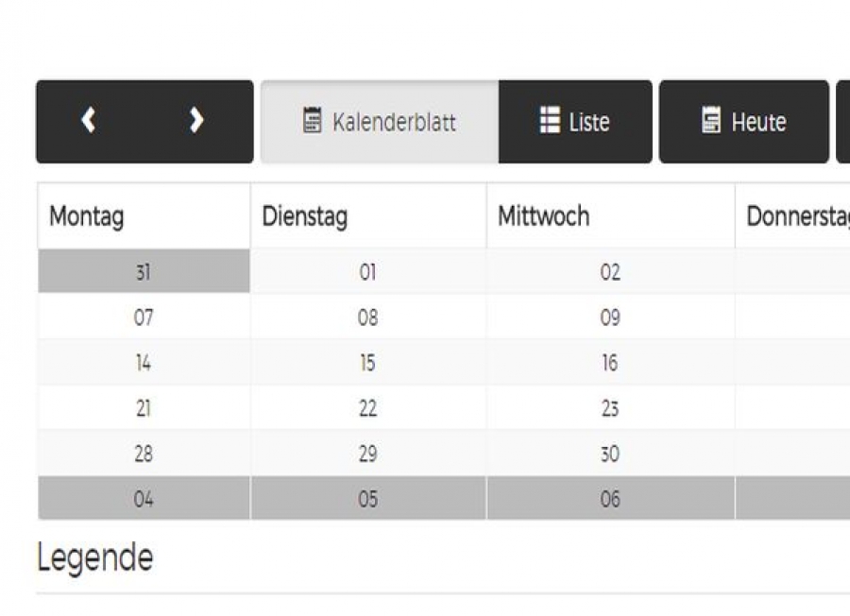This screenshot has height=616, width=850.
Task: Click the Kalenderblatt calendar icon
Action: coord(312,121)
